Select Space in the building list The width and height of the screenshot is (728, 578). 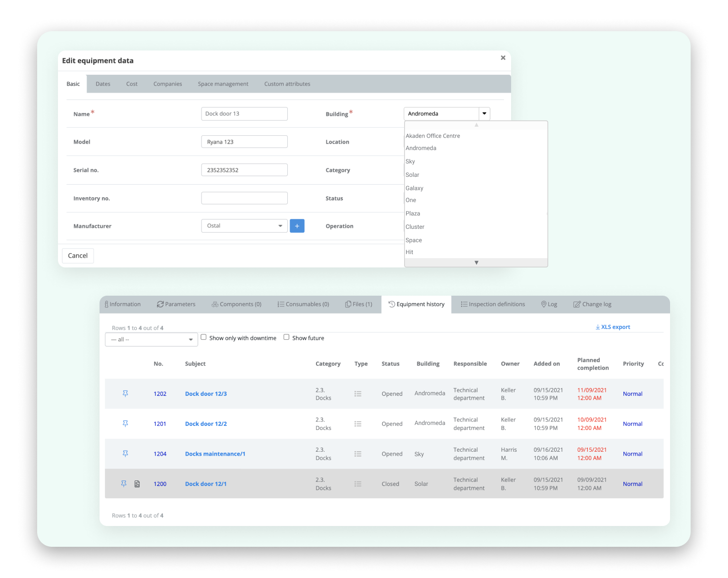tap(414, 240)
